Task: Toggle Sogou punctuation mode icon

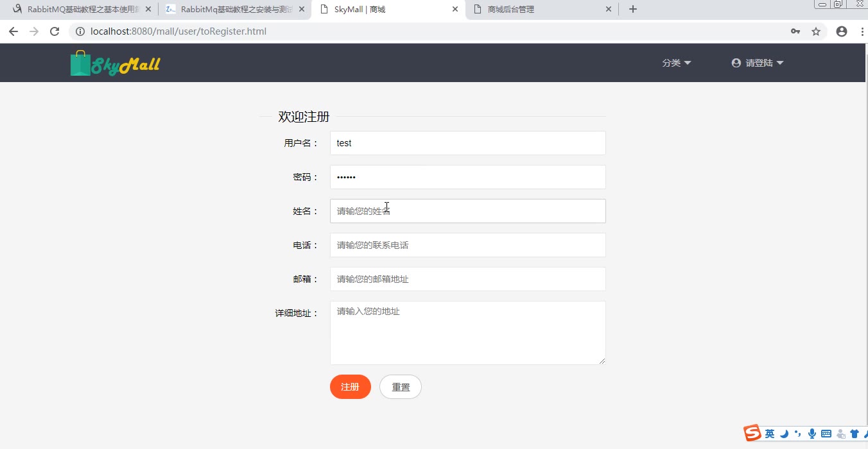Action: [x=798, y=434]
